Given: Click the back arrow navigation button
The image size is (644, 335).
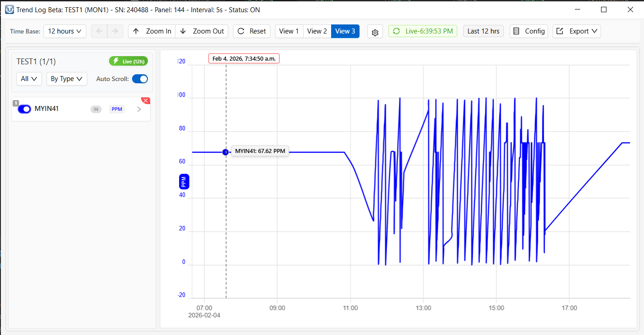Looking at the screenshot, I should [x=99, y=31].
